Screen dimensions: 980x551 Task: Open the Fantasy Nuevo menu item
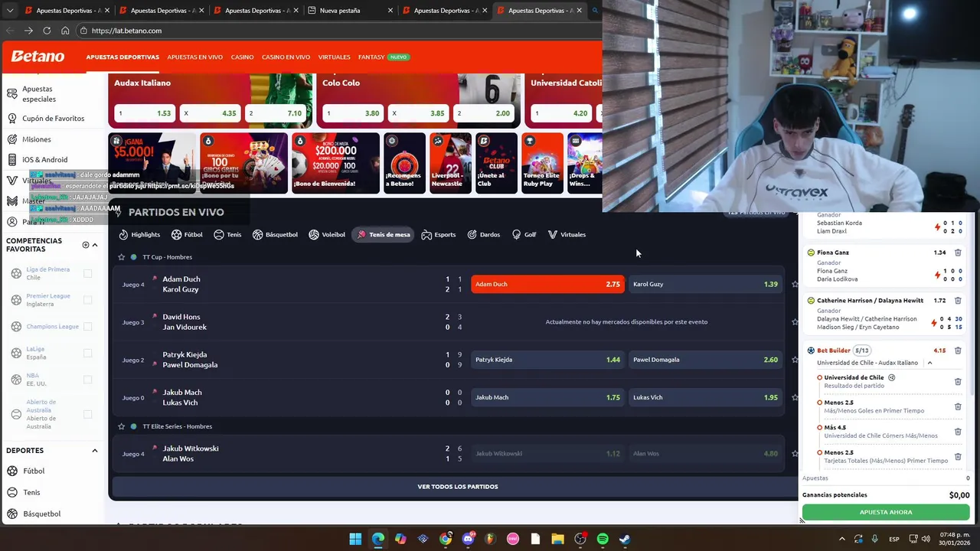[384, 57]
